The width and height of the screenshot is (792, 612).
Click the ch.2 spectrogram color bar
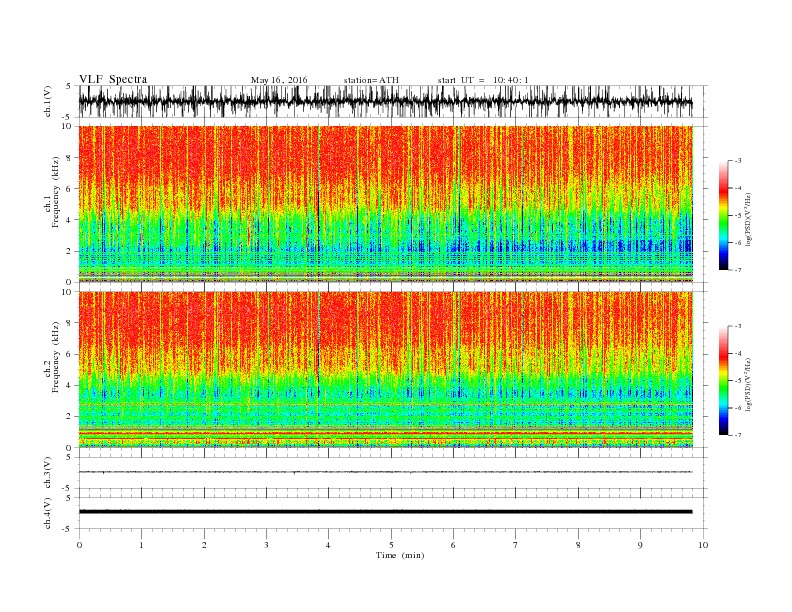[723, 380]
